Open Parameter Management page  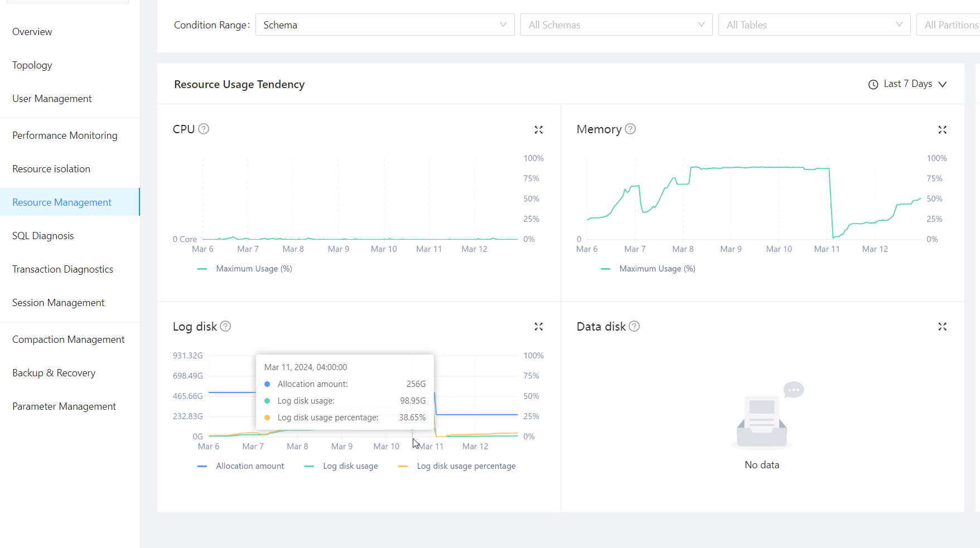pyautogui.click(x=70, y=406)
